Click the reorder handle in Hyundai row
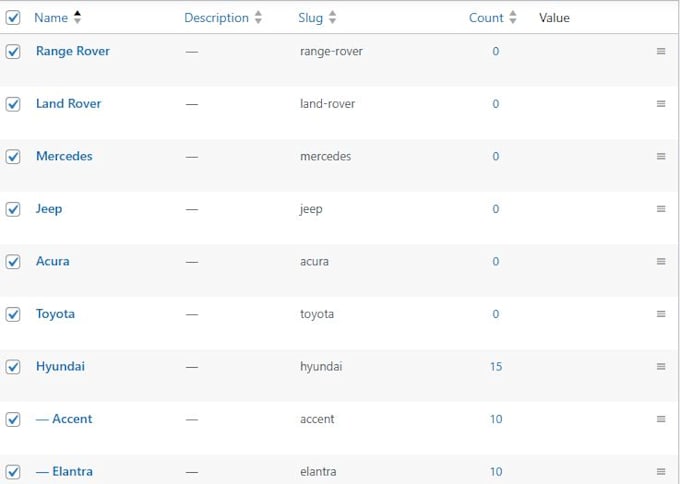Image resolution: width=680 pixels, height=484 pixels. pos(660,366)
